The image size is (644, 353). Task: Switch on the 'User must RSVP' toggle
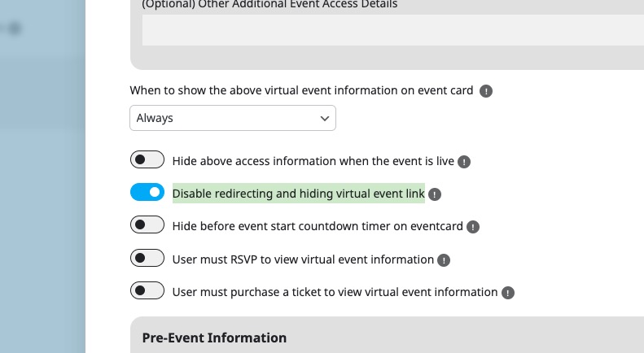click(x=147, y=259)
